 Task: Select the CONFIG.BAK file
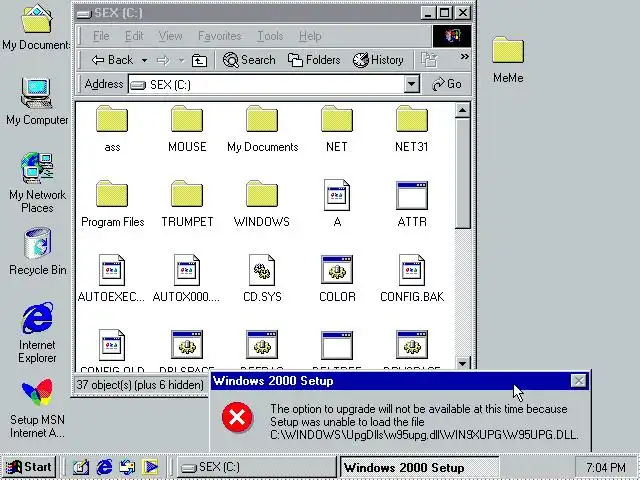tap(412, 278)
